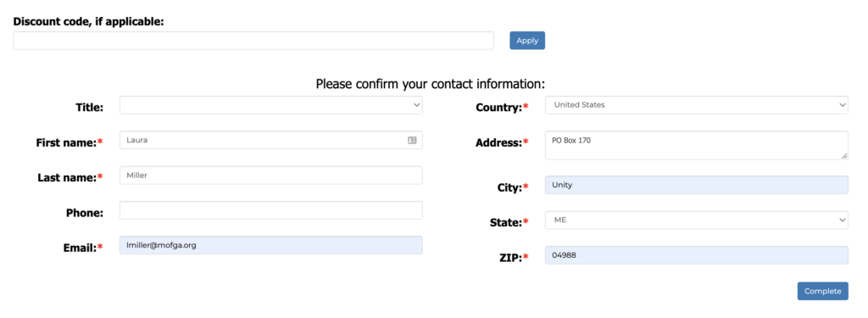Viewport: 868px width, 318px height.
Task: Click the Complete button
Action: click(x=822, y=291)
